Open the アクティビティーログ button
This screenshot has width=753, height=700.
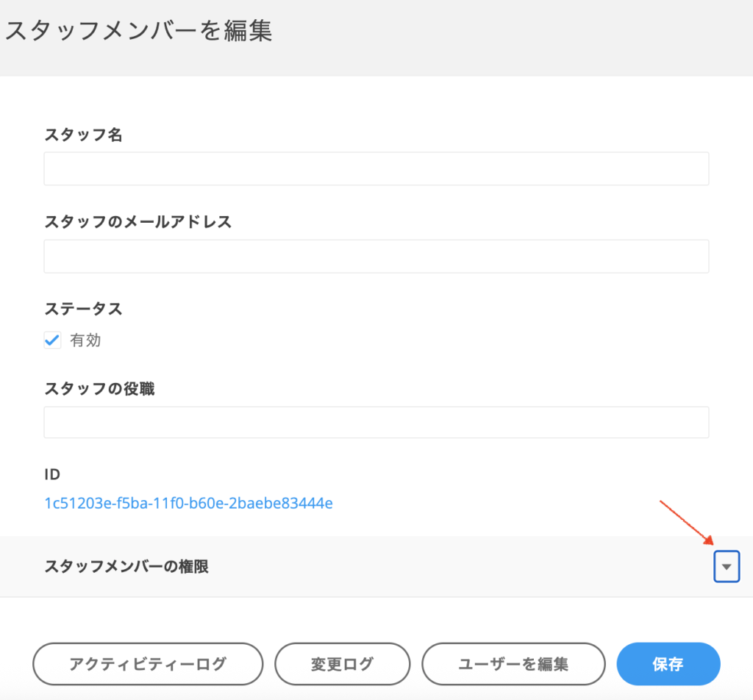(x=148, y=664)
